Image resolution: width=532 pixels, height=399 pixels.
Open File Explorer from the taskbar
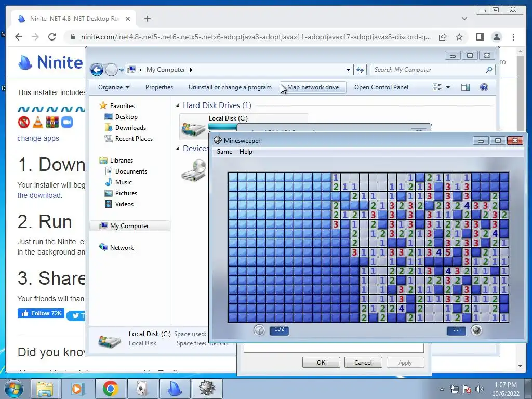click(45, 389)
